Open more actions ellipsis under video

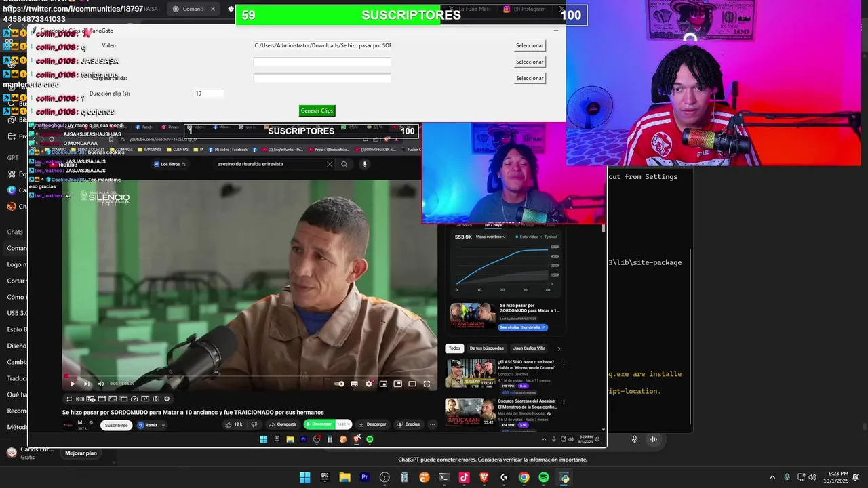point(433,424)
